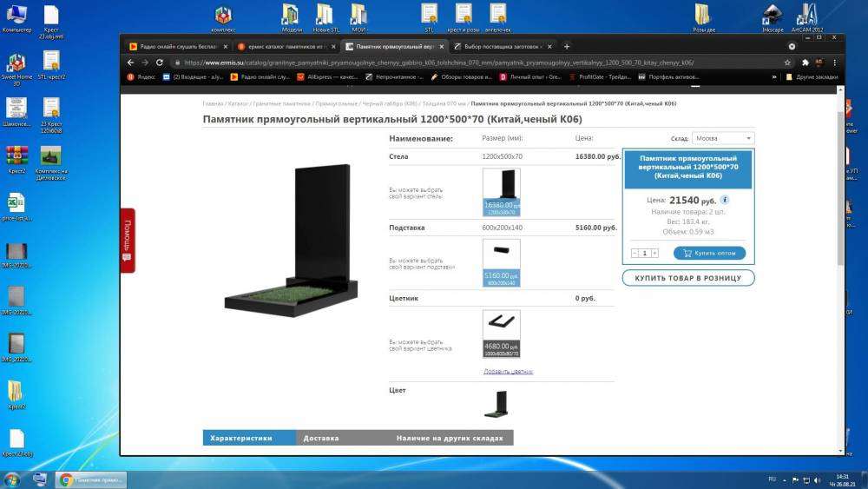Click the browser reload page icon
The image size is (868, 489).
pos(160,63)
